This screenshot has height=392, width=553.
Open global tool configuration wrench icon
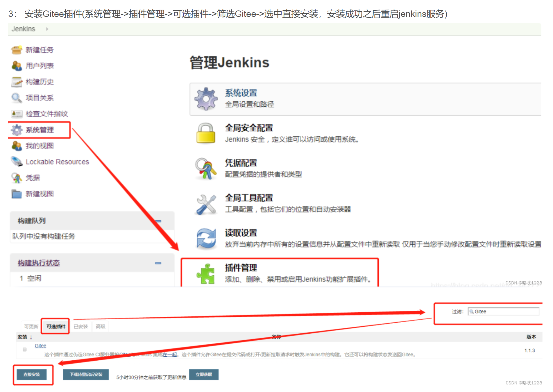pos(206,204)
